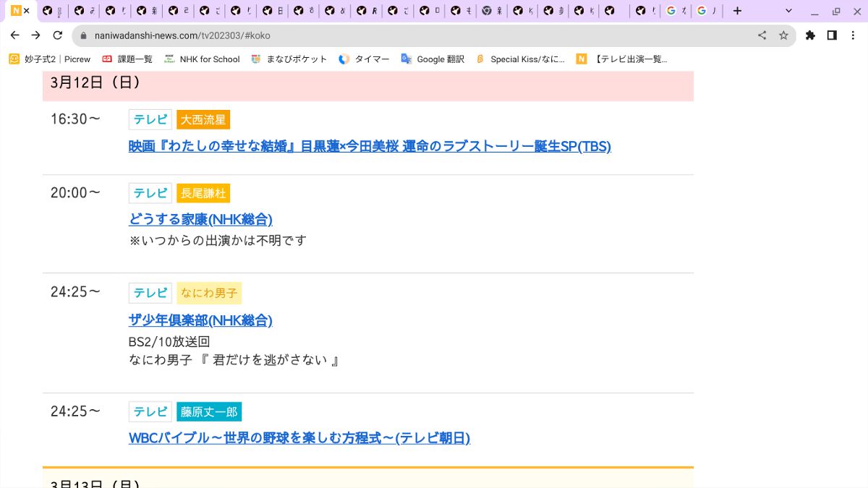Screen dimensions: 868x488
Task: Click the address bar URL field
Action: (420, 35)
